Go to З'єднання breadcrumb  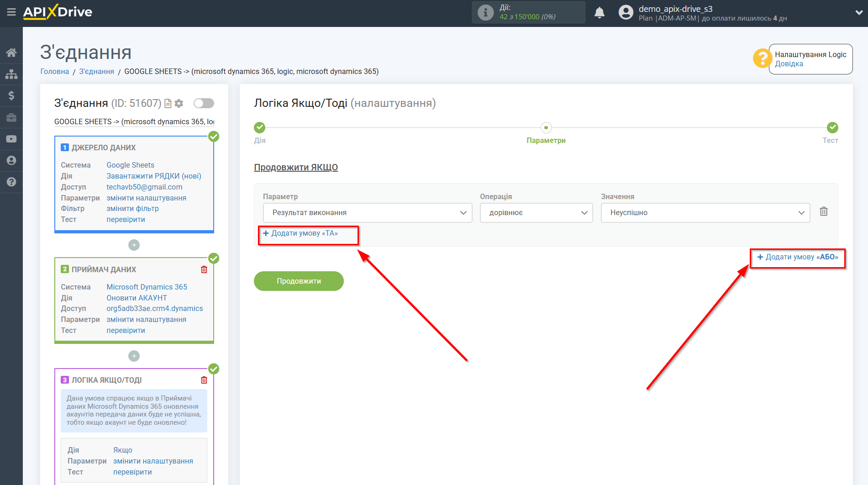(97, 71)
